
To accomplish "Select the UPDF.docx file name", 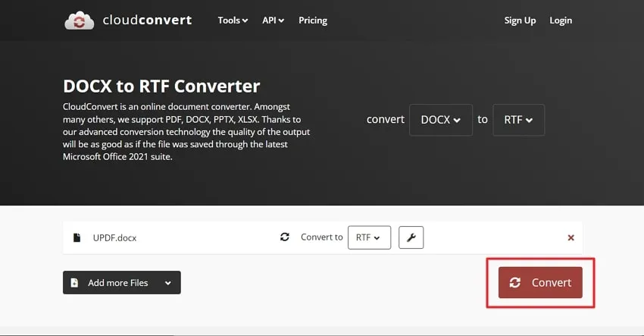I will pos(114,237).
